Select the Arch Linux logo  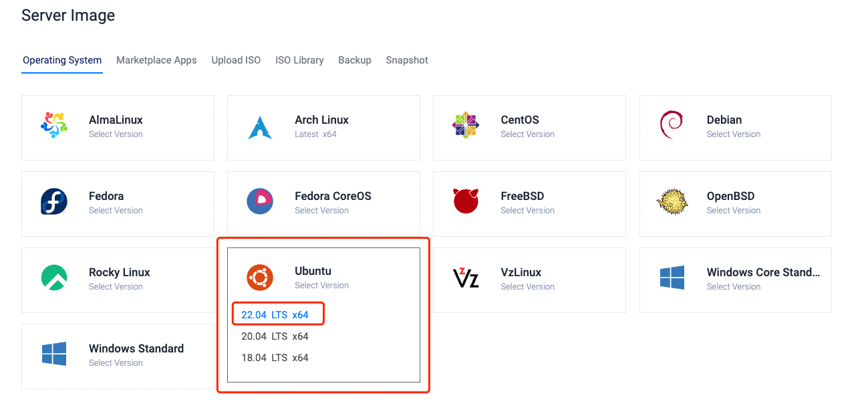[x=260, y=127]
